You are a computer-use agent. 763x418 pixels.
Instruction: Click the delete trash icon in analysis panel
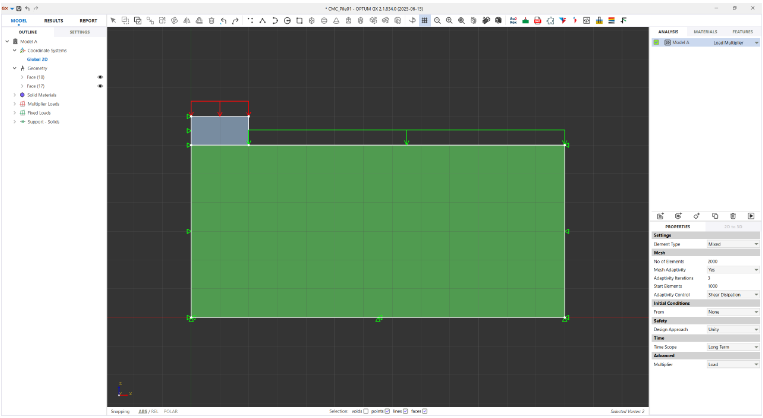pyautogui.click(x=733, y=216)
